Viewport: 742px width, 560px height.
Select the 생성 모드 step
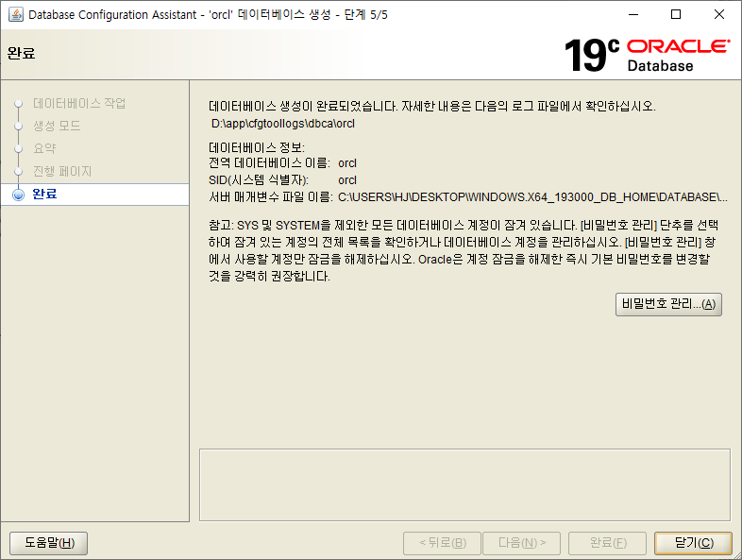57,126
